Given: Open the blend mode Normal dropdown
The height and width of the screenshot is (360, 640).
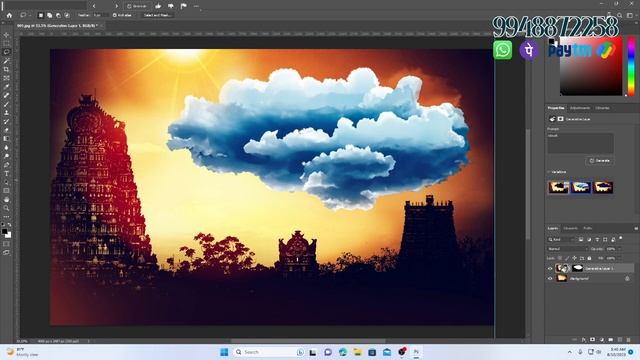Looking at the screenshot, I should coord(567,249).
